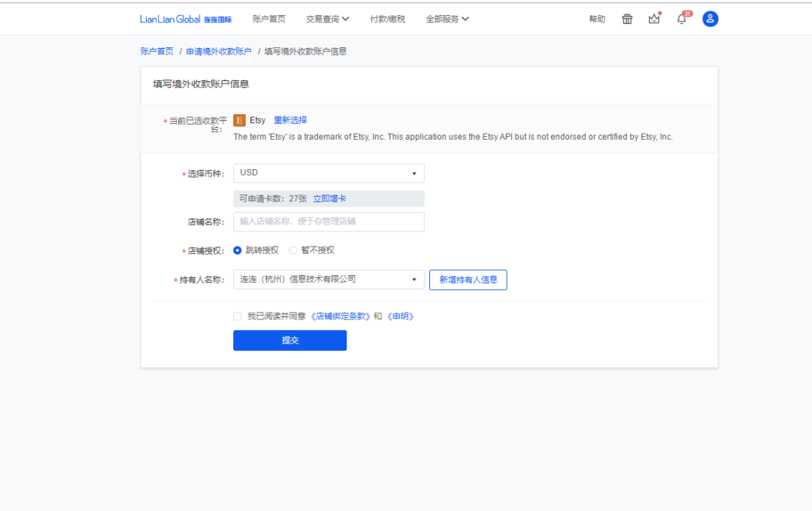Select the 暂不授权 radio option
Image resolution: width=812 pixels, height=511 pixels.
click(293, 250)
